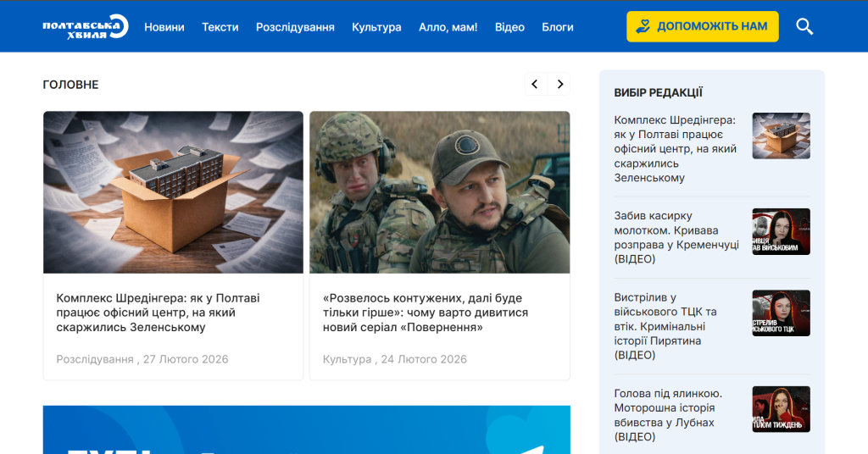Click sidebar thumbnail for Пирятин ТЦК video
The image size is (868, 454).
click(x=781, y=313)
